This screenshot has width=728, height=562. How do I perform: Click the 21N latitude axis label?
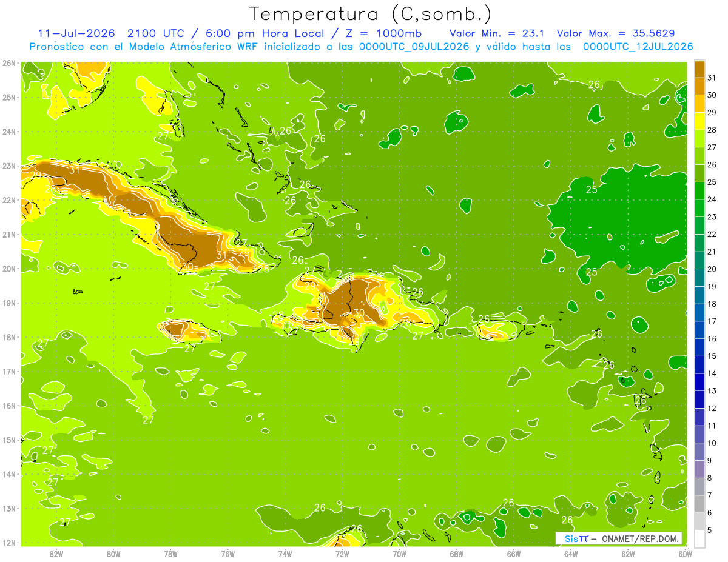[x=9, y=234]
